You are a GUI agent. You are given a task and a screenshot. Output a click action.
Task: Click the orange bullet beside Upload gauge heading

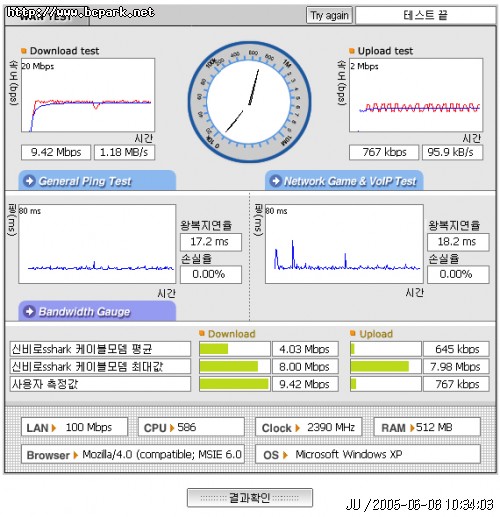(353, 333)
